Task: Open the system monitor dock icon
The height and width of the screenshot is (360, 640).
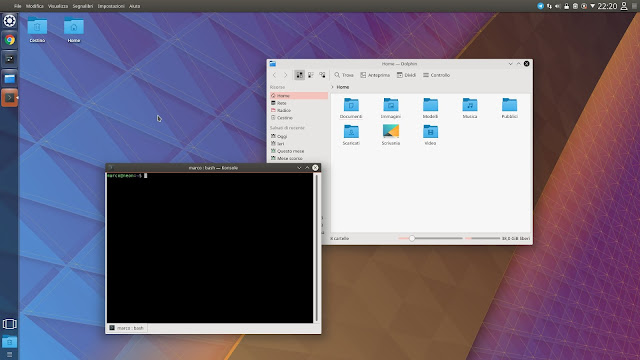Action: point(9,59)
